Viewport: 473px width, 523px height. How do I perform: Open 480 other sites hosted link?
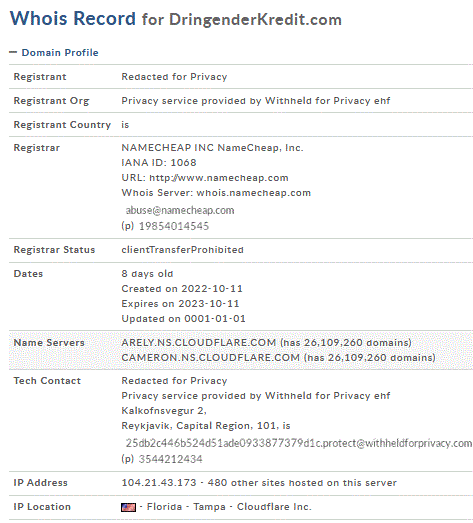302,483
